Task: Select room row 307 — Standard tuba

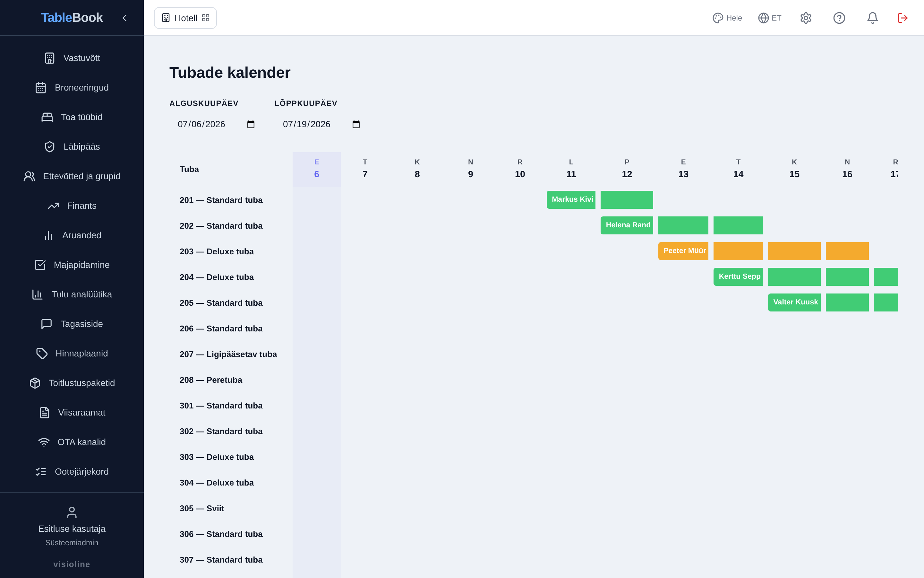Action: [221, 560]
